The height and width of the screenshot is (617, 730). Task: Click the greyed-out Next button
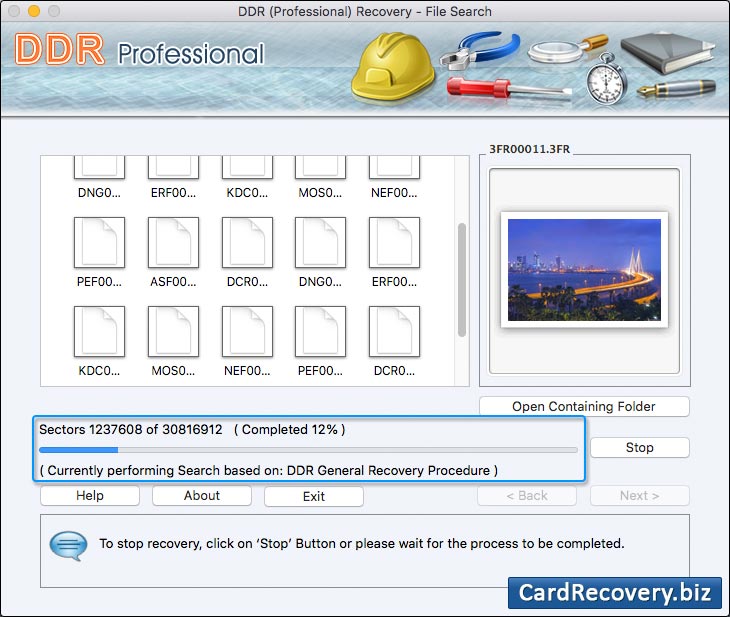point(640,495)
